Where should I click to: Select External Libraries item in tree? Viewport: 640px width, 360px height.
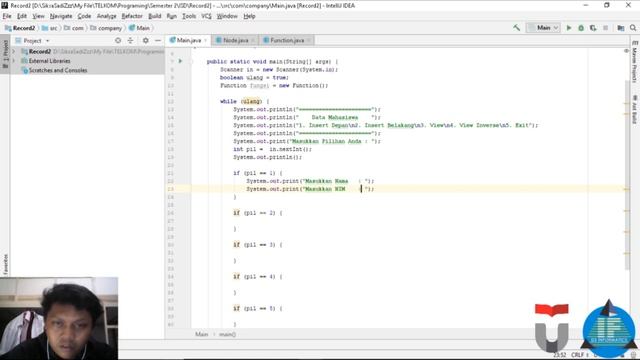[x=49, y=61]
